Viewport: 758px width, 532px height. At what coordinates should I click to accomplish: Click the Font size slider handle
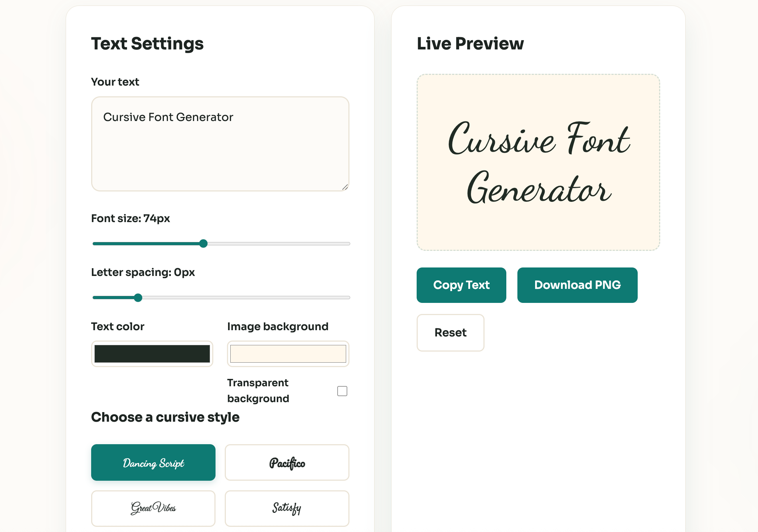(x=203, y=243)
